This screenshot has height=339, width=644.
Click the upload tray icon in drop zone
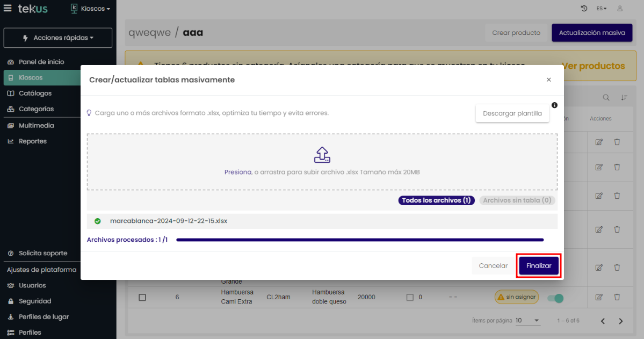[322, 155]
